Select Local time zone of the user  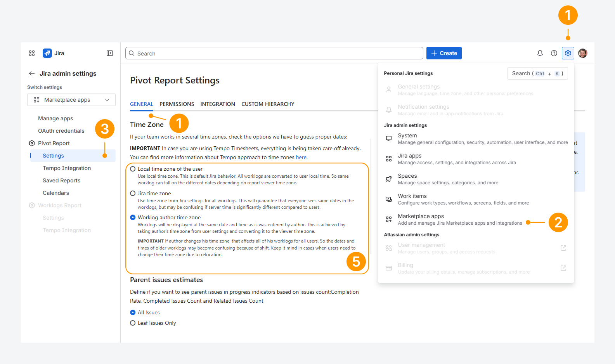click(x=133, y=169)
